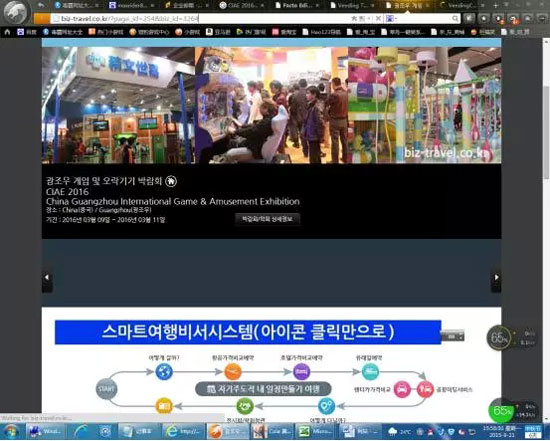Image resolution: width=550 pixels, height=441 pixels.
Task: Click the green handshake exhibition icon
Action: click(x=245, y=406)
